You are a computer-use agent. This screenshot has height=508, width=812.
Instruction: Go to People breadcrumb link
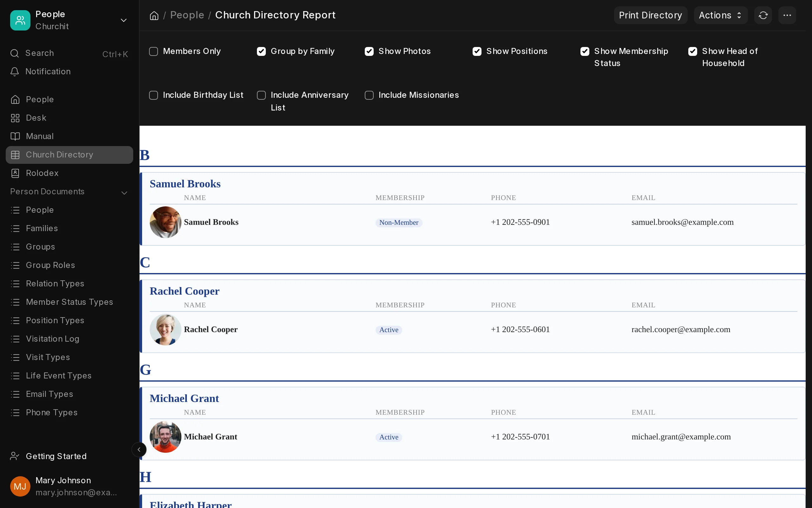[187, 15]
